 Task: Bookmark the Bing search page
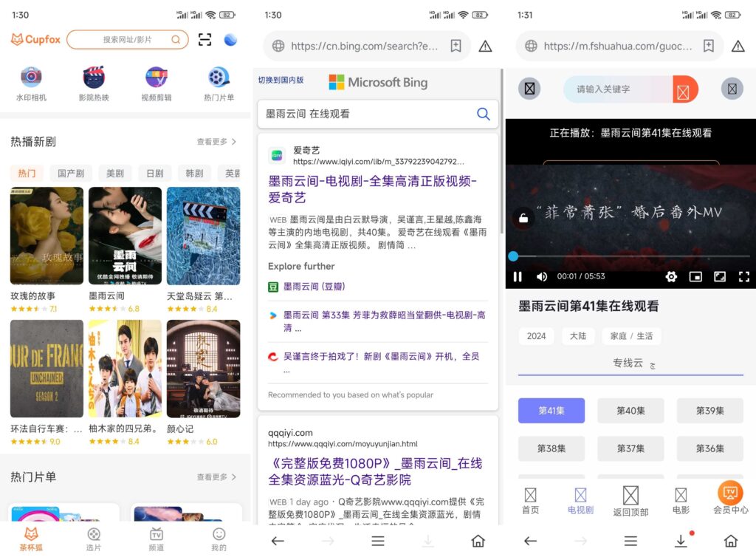pos(456,46)
